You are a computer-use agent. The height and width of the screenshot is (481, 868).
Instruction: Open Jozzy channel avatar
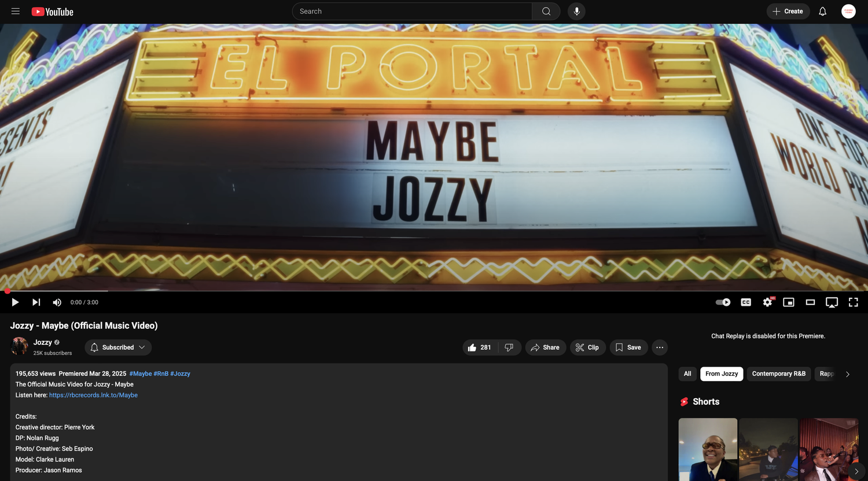coord(20,346)
